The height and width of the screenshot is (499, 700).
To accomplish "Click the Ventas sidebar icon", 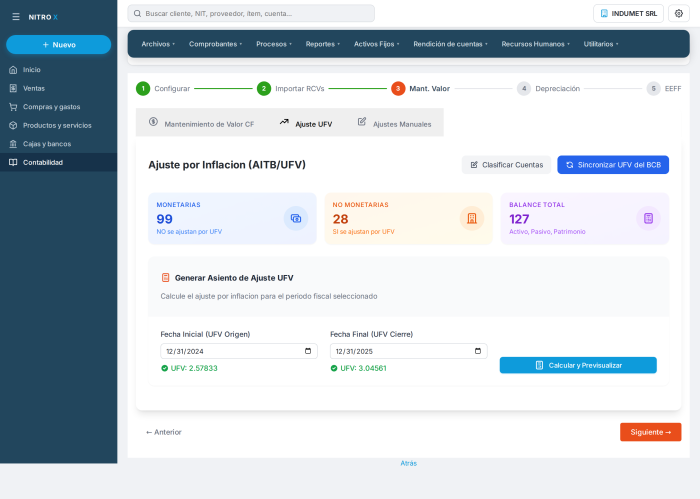I will 13,88.
